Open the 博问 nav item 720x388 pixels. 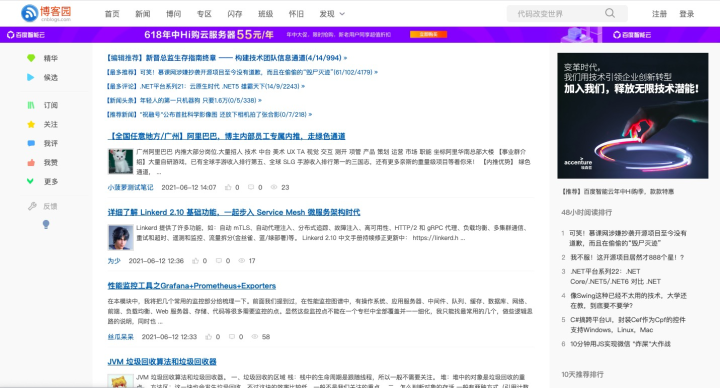174,14
